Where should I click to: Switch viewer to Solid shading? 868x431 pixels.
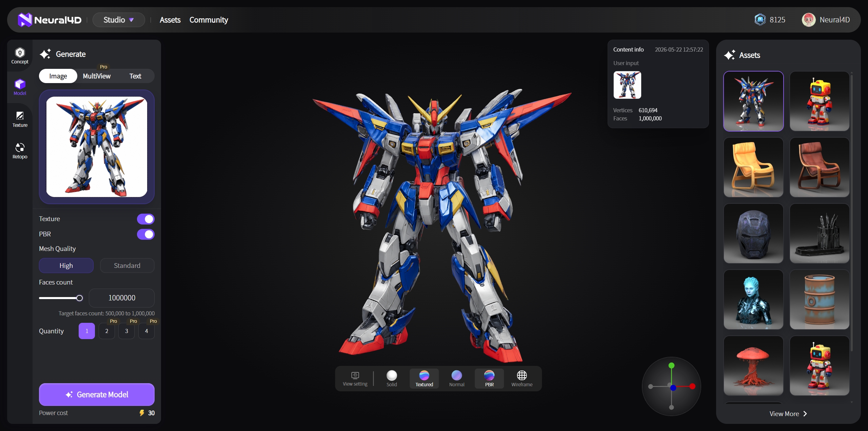(x=392, y=378)
